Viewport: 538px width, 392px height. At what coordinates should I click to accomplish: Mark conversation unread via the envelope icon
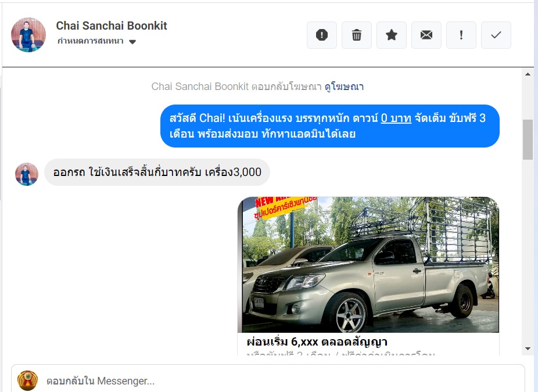(x=426, y=35)
